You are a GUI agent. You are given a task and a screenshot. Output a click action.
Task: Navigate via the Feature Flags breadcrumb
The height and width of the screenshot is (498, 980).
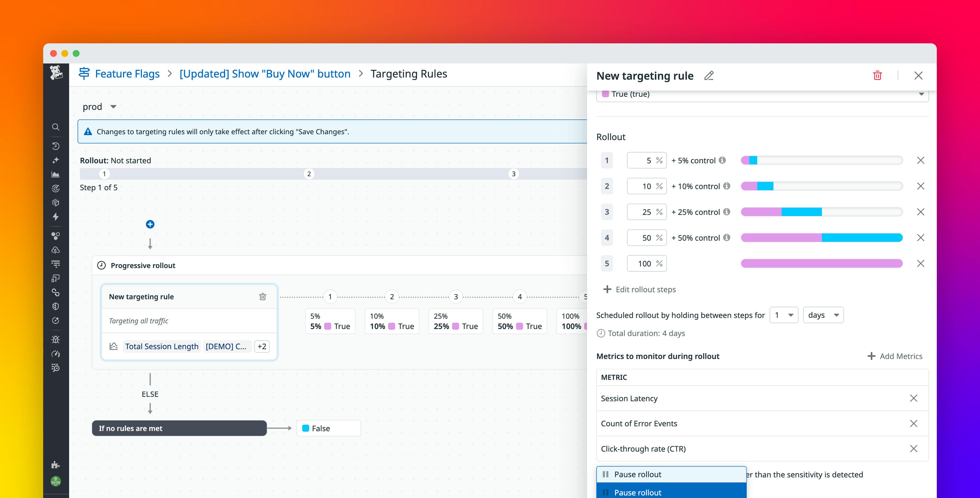pos(127,74)
